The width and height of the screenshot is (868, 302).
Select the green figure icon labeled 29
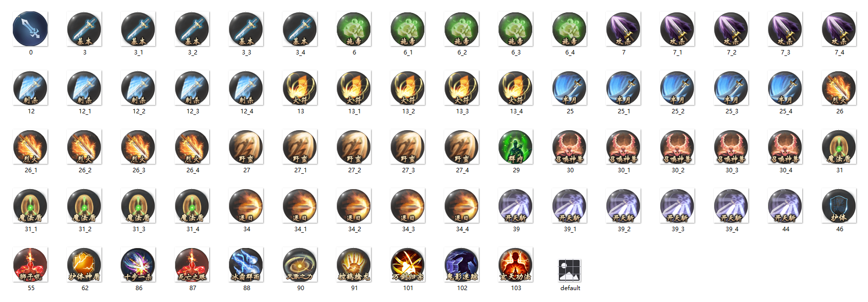[516, 147]
